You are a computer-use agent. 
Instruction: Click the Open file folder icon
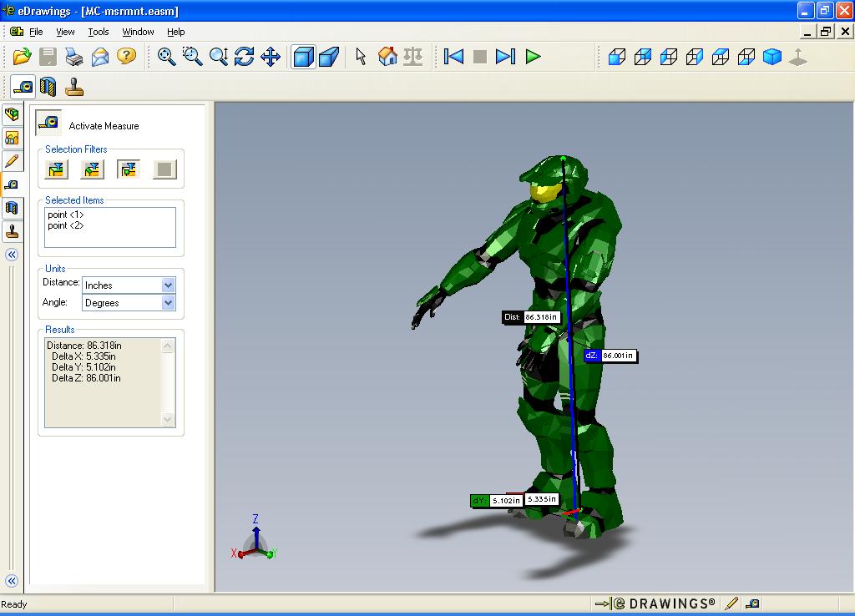pyautogui.click(x=23, y=57)
